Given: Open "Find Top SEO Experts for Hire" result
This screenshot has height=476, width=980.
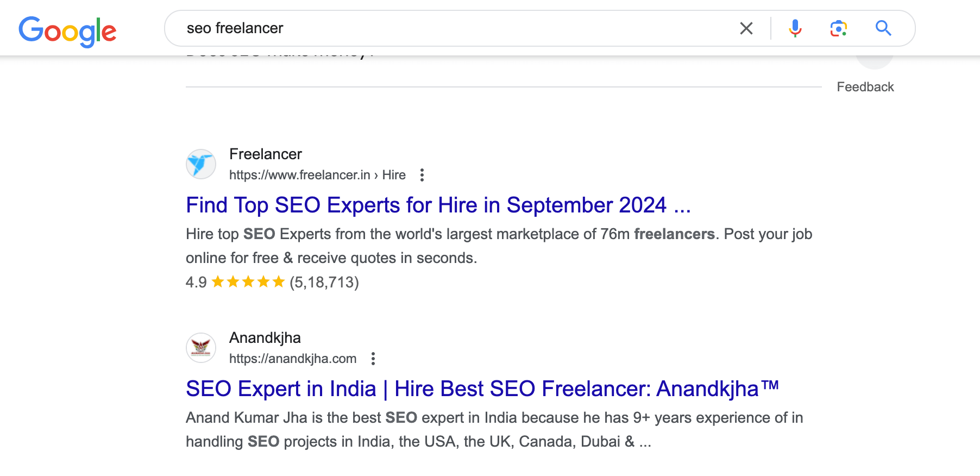Looking at the screenshot, I should [438, 205].
